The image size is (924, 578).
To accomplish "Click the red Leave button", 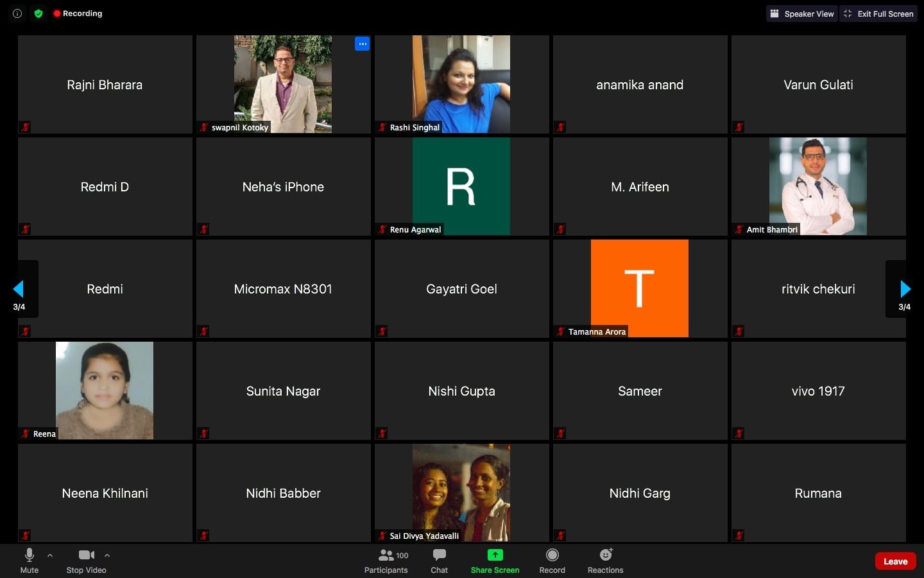I will (895, 561).
